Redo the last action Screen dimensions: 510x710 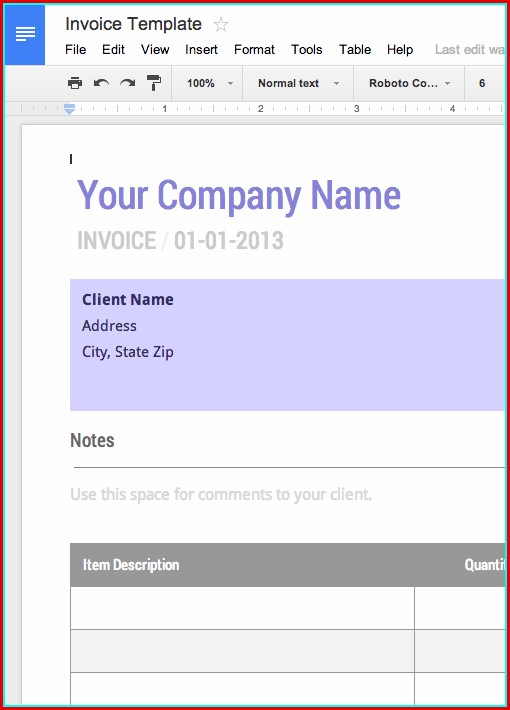click(128, 83)
